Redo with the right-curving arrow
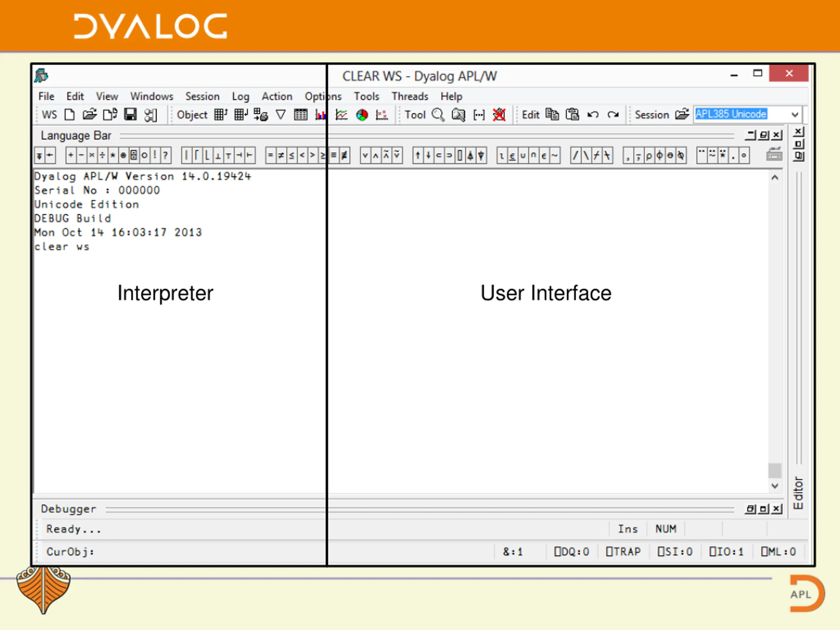 (x=613, y=115)
